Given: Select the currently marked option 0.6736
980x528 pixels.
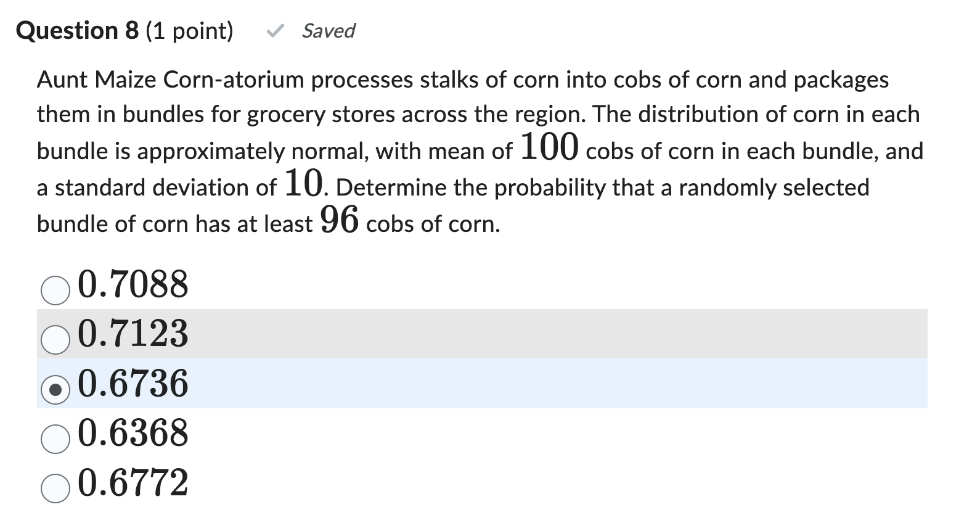Looking at the screenshot, I should 133,384.
